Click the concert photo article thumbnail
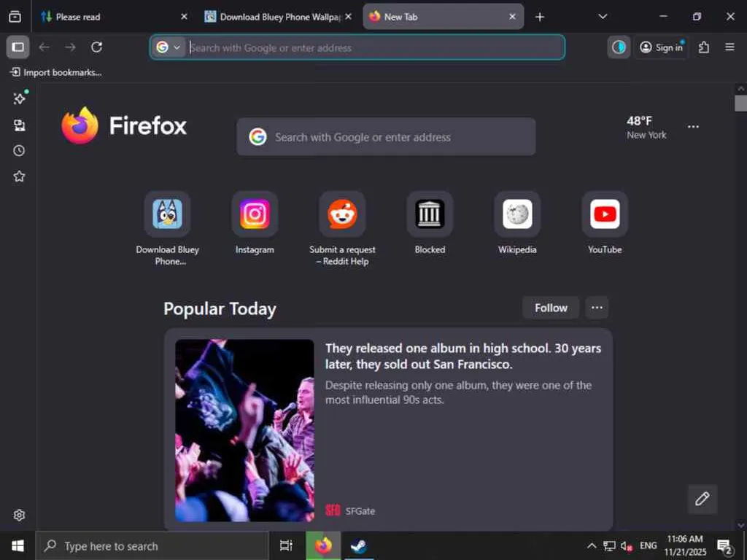The height and width of the screenshot is (560, 747). [244, 430]
